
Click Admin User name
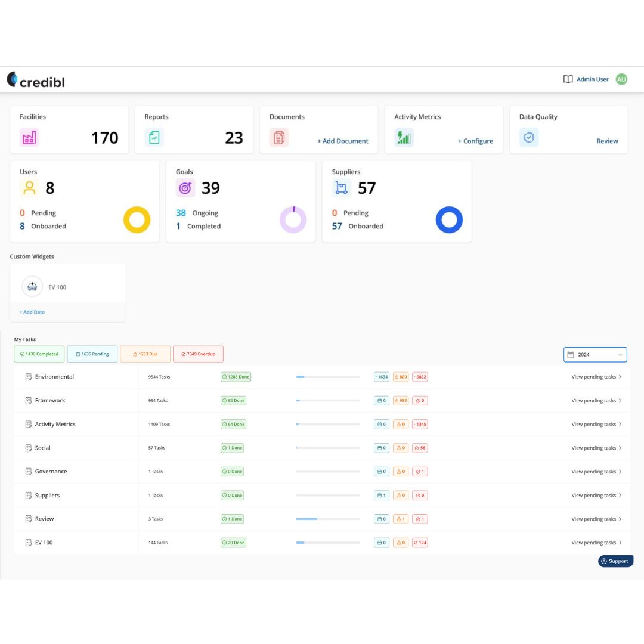pos(592,79)
